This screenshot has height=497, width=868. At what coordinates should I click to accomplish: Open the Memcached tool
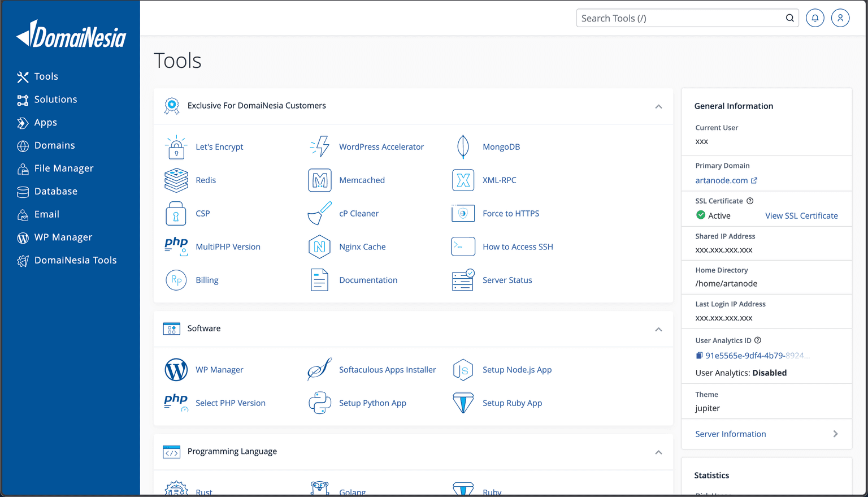[x=362, y=180]
